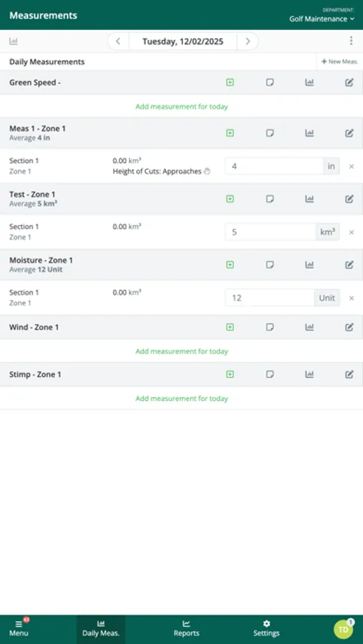Open the note icon for Green Speed
The image size is (363, 644).
[x=270, y=82]
